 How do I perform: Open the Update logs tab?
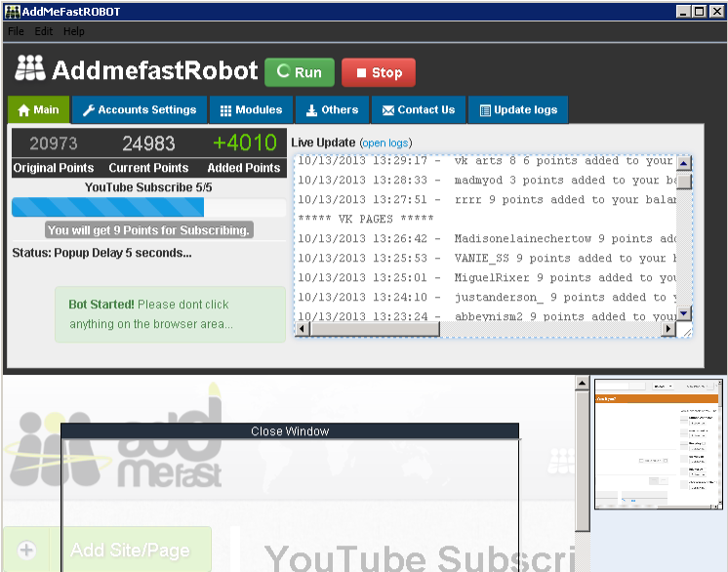518,110
